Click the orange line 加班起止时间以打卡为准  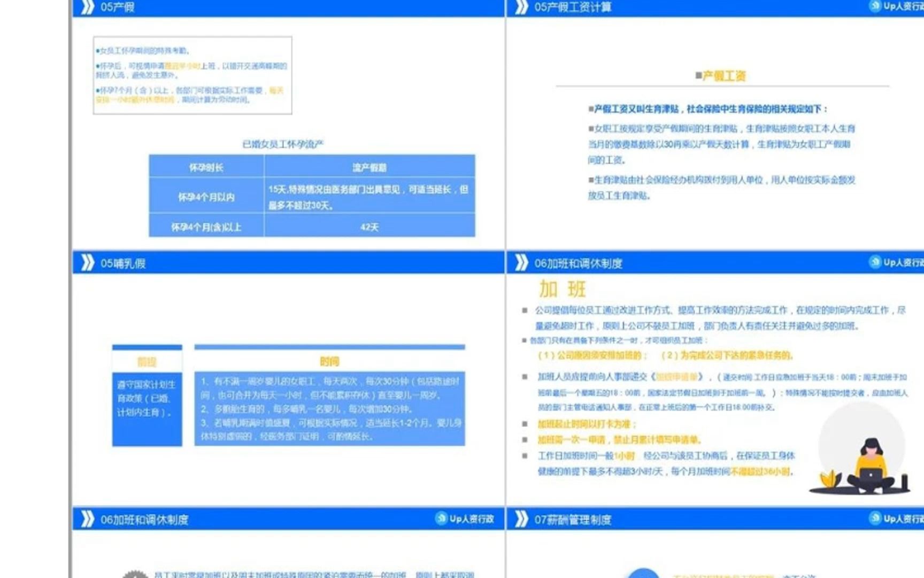pos(587,424)
